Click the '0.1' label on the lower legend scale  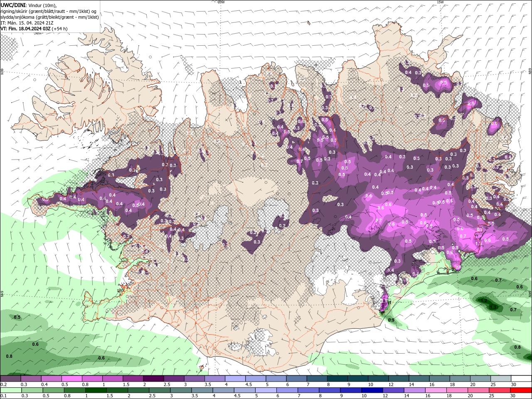point(3,396)
